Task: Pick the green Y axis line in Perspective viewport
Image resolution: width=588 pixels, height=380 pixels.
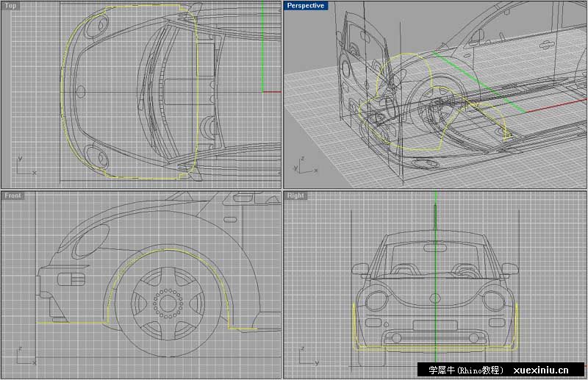Action: [x=480, y=83]
